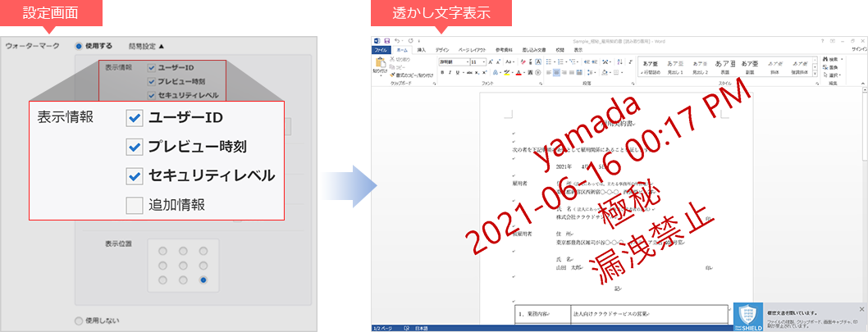Open the font name dropdown
868x332 pixels.
pos(467,62)
